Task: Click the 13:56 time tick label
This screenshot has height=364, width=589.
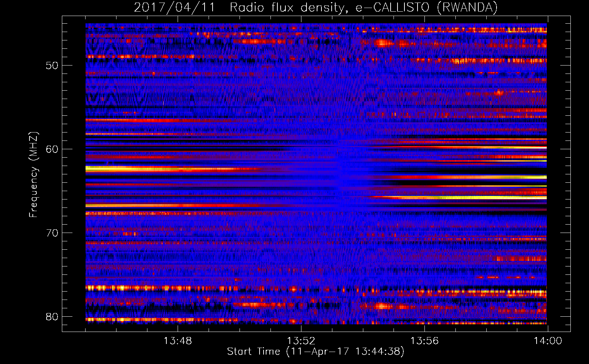Action: point(424,341)
